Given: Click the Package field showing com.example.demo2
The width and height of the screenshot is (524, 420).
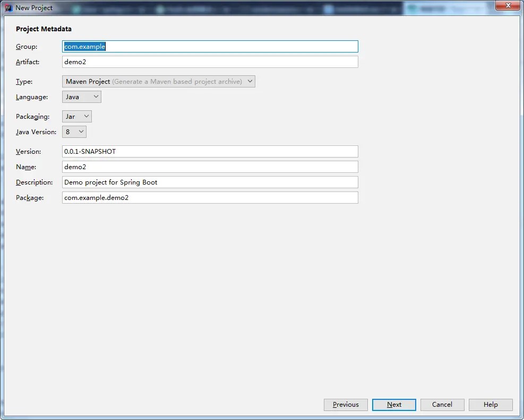Looking at the screenshot, I should tap(210, 197).
